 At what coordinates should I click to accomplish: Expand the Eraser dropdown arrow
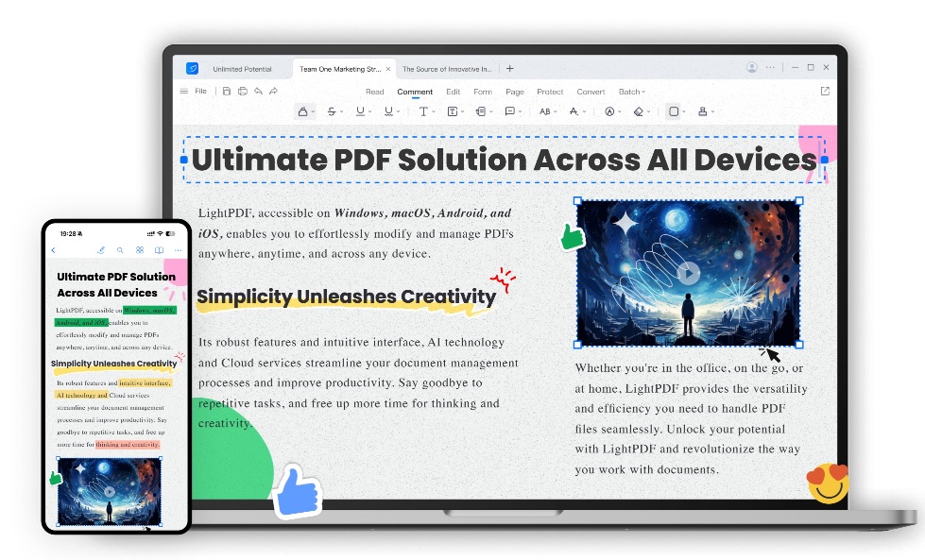pyautogui.click(x=648, y=112)
